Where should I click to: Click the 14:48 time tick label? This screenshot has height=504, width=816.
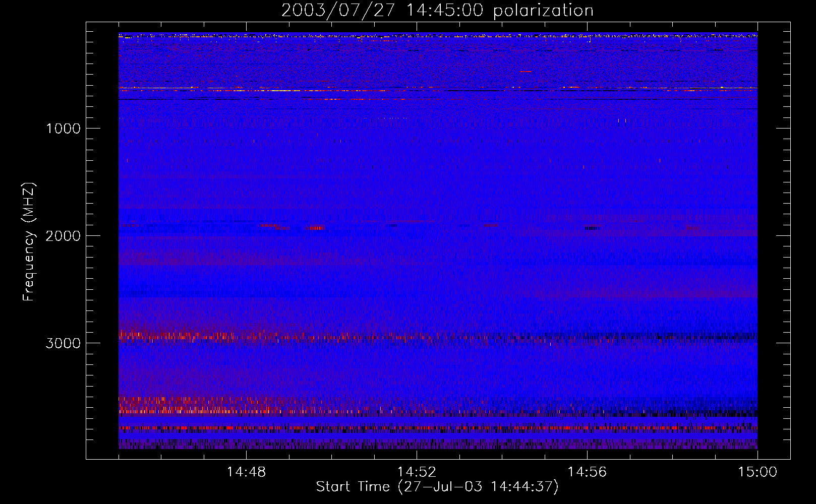point(246,472)
